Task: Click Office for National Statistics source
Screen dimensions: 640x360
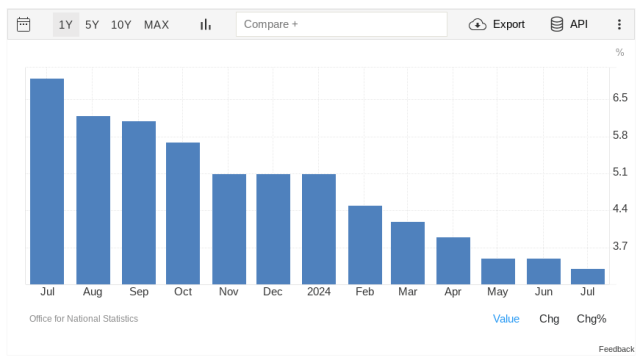Action: 84,319
